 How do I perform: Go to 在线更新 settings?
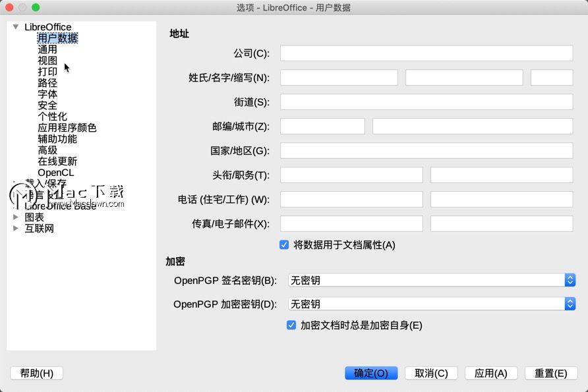point(57,161)
